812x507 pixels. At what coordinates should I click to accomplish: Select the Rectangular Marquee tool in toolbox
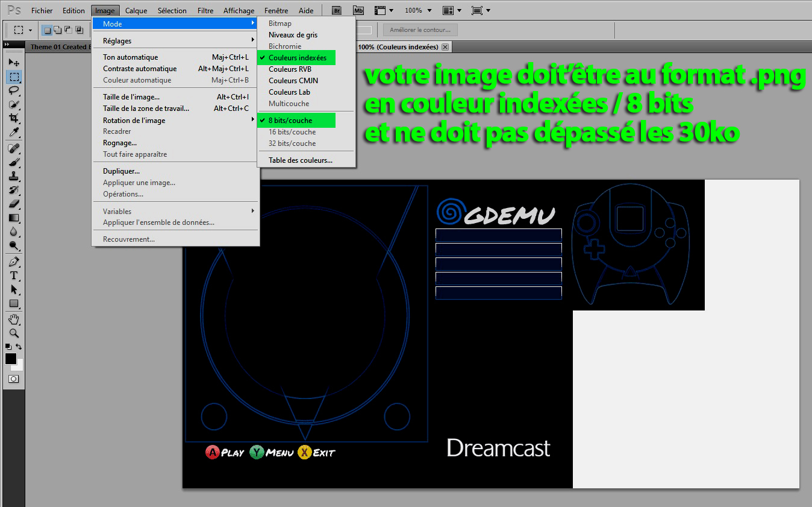coord(14,77)
